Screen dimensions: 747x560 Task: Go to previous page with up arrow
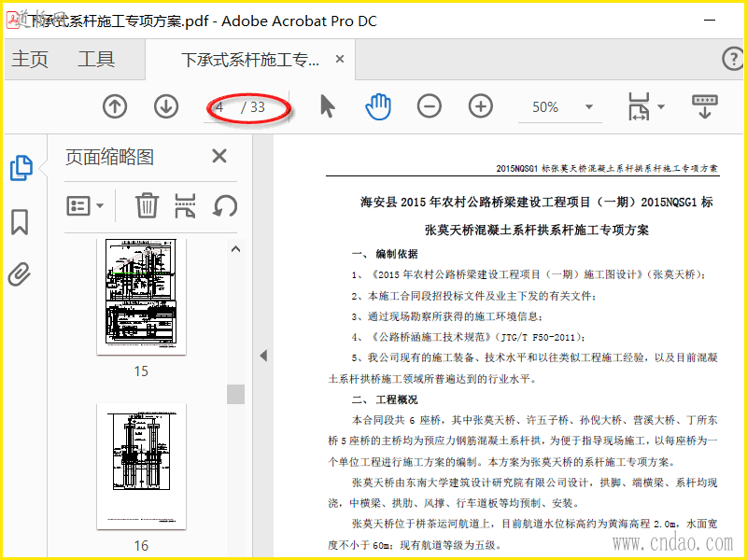coord(115,106)
